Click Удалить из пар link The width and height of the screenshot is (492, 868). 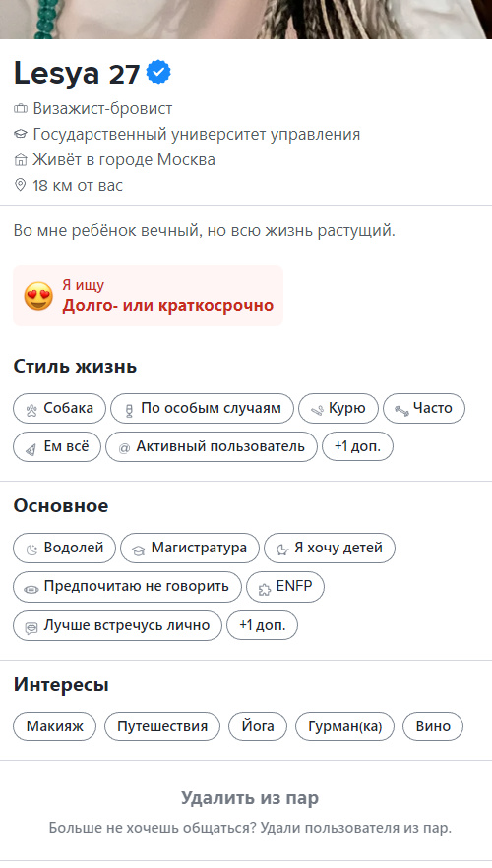(x=250, y=798)
